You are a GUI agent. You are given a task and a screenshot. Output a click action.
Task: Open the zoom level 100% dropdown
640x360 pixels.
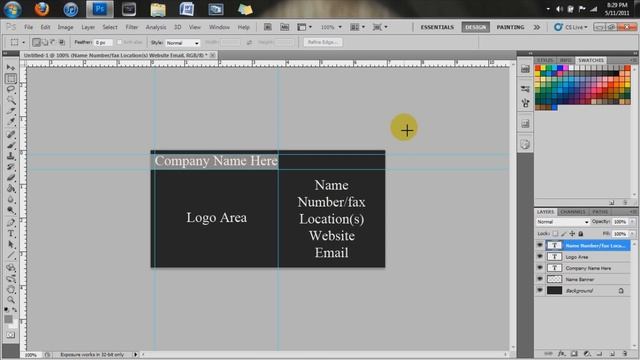point(331,27)
